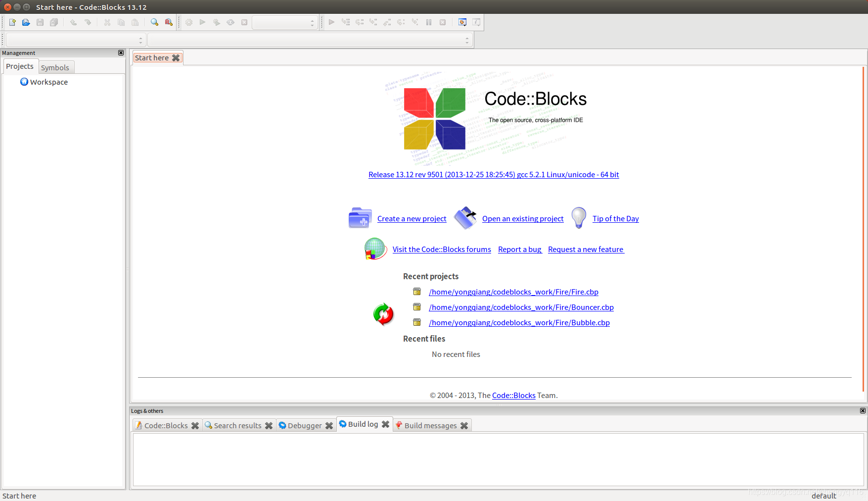
Task: Start Build with the gear icon
Action: click(x=189, y=22)
